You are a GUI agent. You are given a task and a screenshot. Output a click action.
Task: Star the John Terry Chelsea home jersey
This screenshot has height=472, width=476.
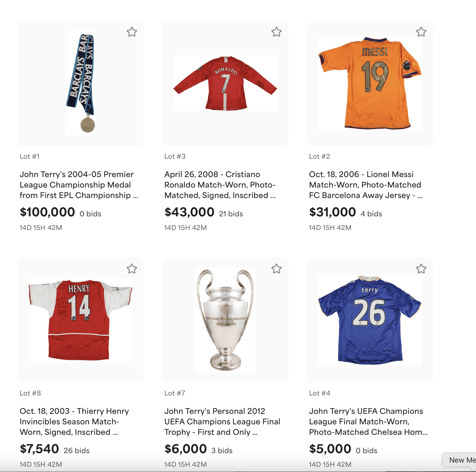tap(421, 269)
